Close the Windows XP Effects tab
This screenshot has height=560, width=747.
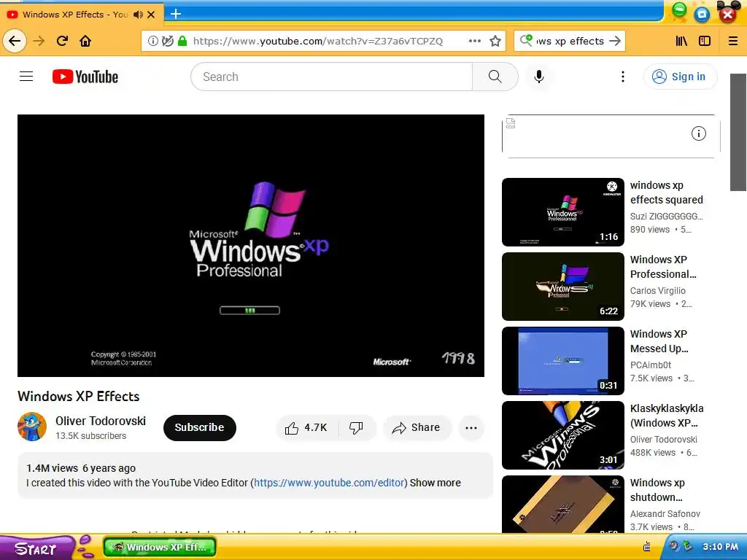(151, 15)
